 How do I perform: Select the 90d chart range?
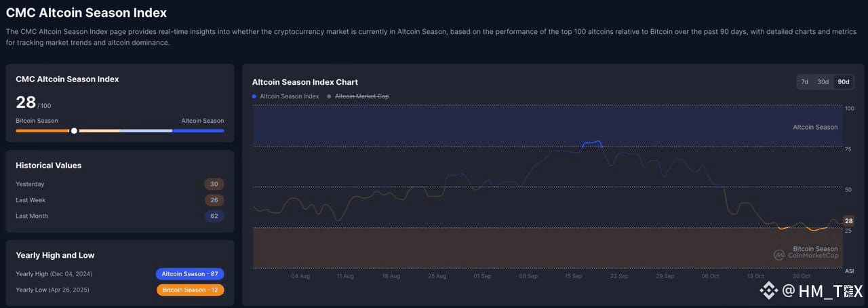843,82
